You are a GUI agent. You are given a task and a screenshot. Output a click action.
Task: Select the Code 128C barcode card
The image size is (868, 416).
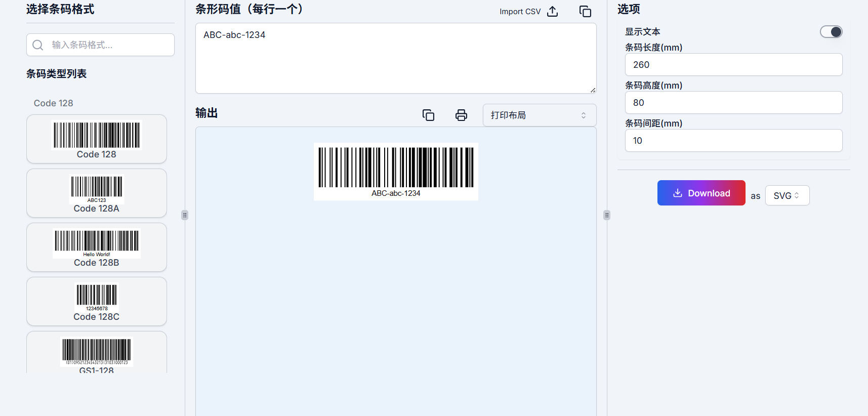point(97,301)
